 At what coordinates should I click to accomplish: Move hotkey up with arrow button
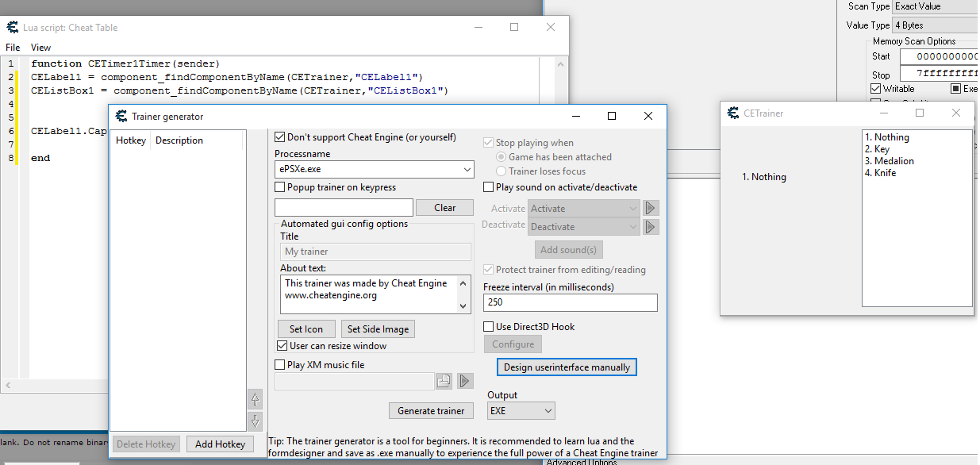(x=255, y=399)
